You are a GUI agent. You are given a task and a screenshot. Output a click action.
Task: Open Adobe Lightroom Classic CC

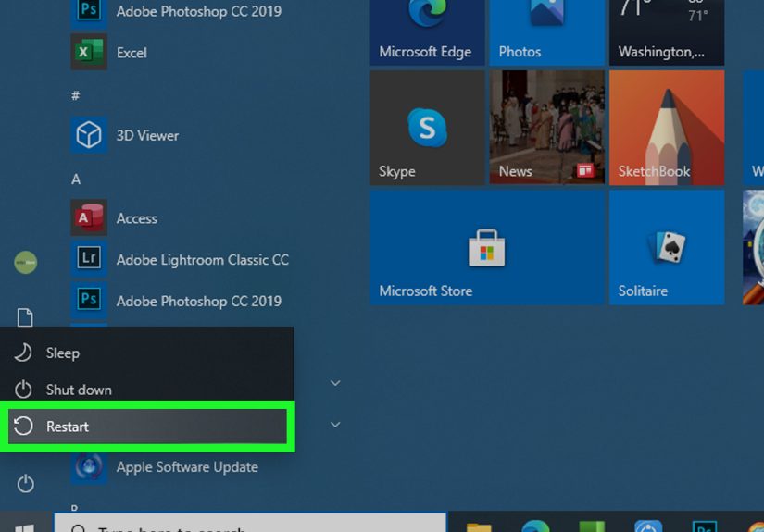[x=181, y=259]
